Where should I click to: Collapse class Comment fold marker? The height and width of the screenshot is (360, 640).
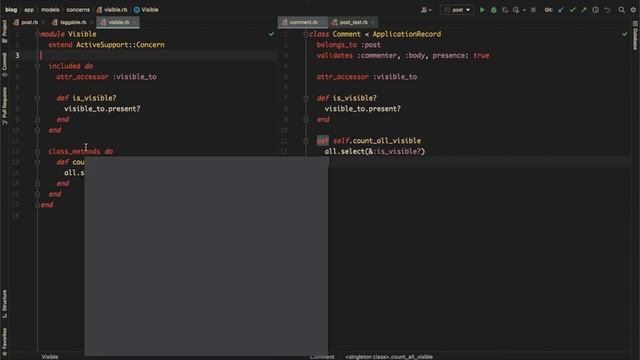click(x=306, y=34)
